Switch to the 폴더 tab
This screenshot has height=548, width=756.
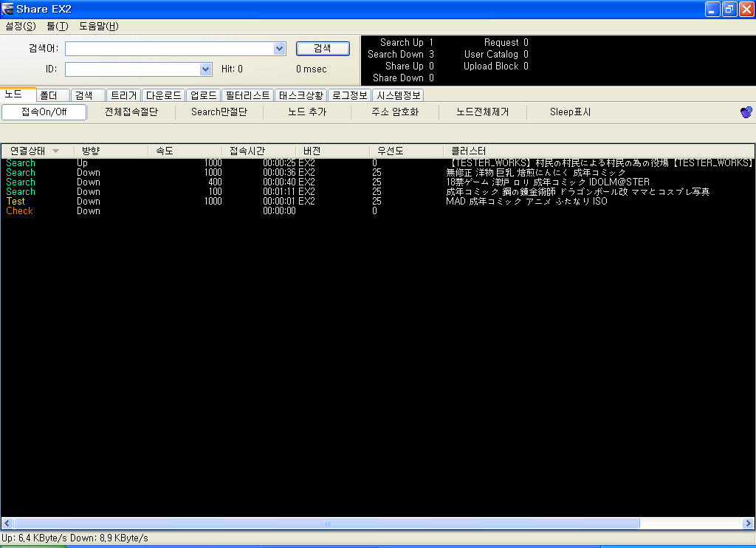[x=53, y=95]
